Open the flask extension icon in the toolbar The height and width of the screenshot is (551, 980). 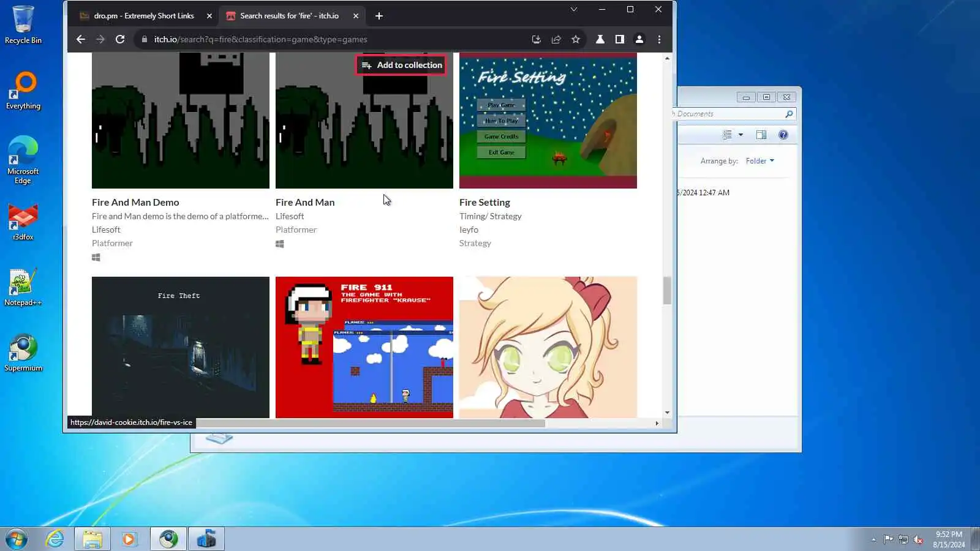[600, 39]
